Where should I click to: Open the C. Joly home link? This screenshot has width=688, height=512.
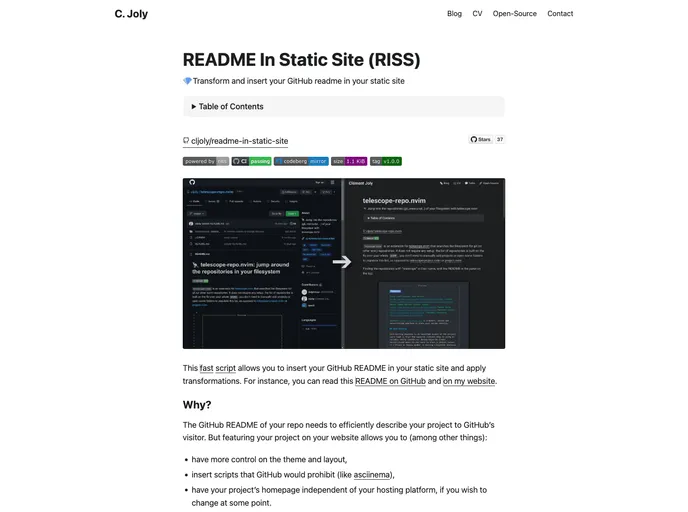click(x=131, y=14)
